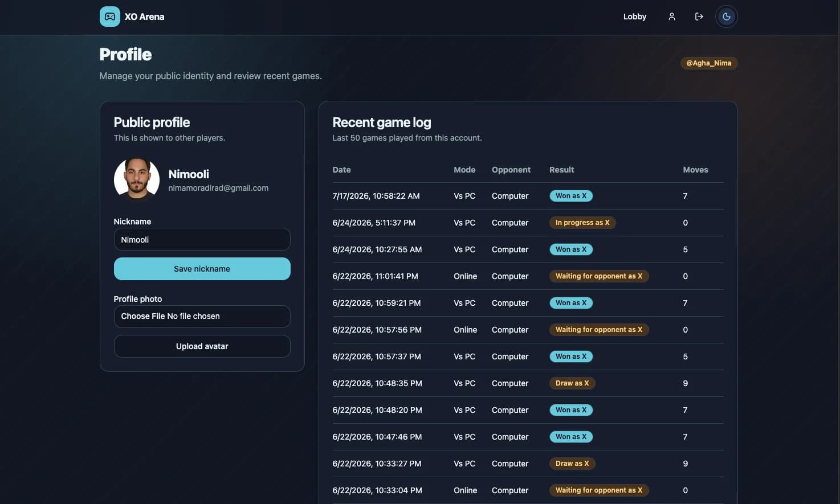Click the Result column header
Viewport: 840px width, 504px height.
coord(561,170)
